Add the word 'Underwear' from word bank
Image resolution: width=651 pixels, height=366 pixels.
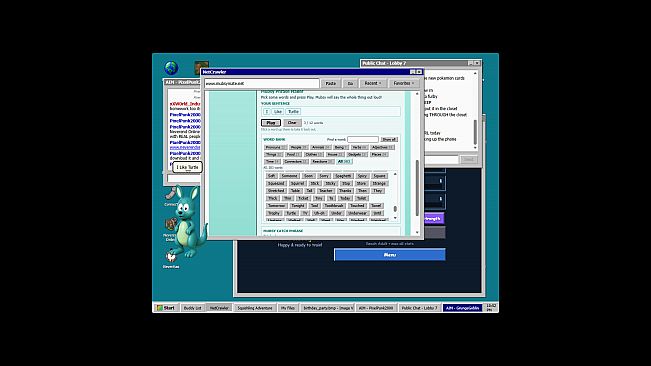pyautogui.click(x=357, y=213)
